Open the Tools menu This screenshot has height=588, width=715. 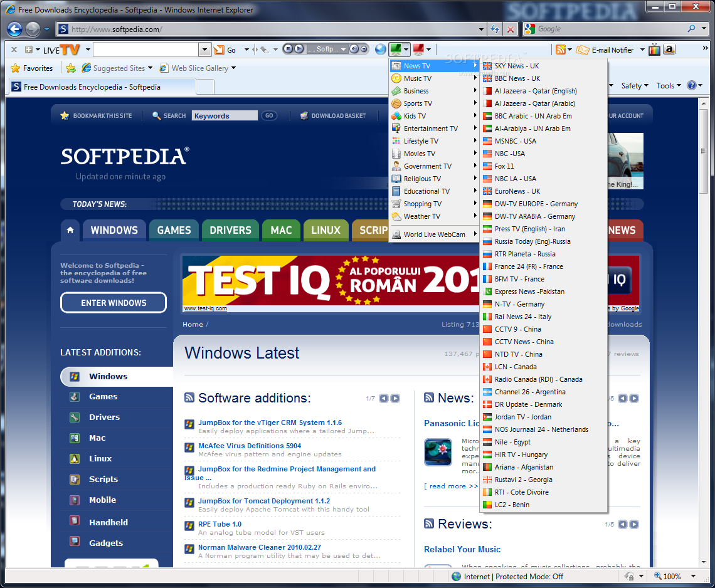pos(669,86)
